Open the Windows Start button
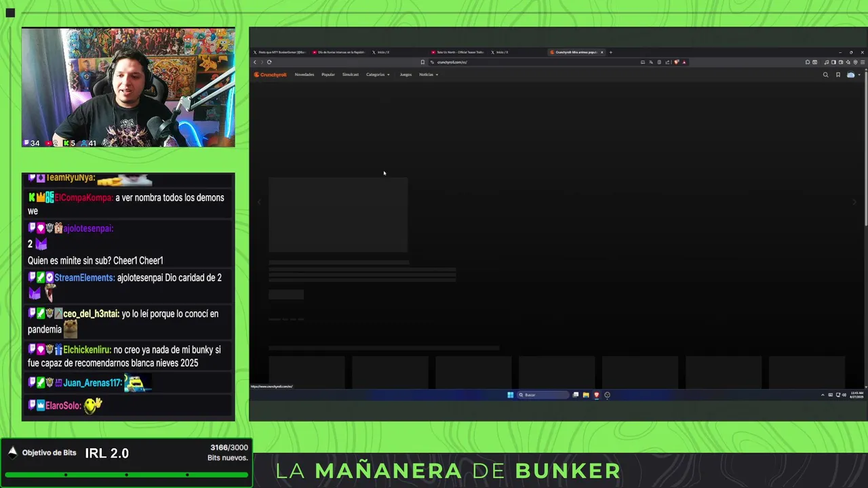Image resolution: width=868 pixels, height=488 pixels. [x=511, y=395]
